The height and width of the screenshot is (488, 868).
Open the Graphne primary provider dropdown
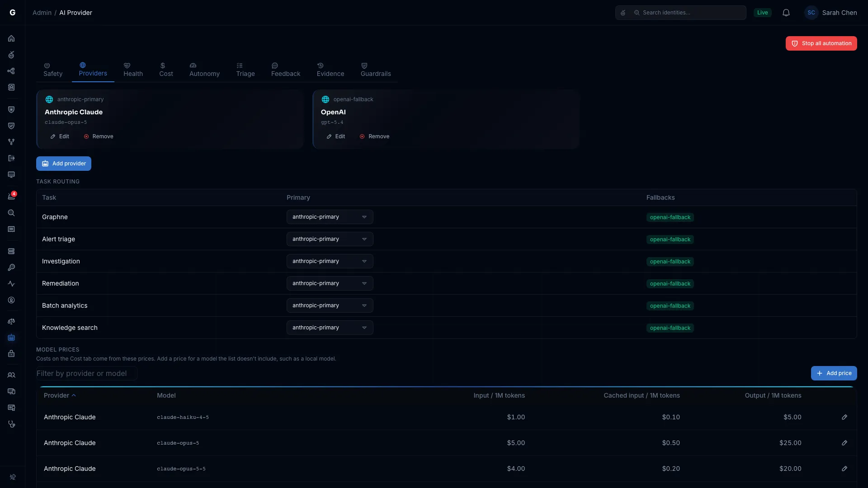click(x=330, y=217)
